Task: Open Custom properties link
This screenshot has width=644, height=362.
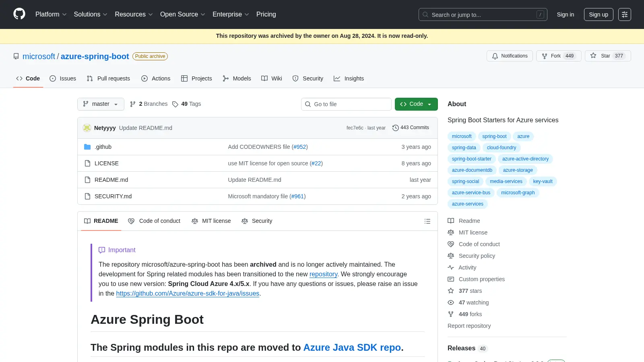Action: (x=476, y=279)
